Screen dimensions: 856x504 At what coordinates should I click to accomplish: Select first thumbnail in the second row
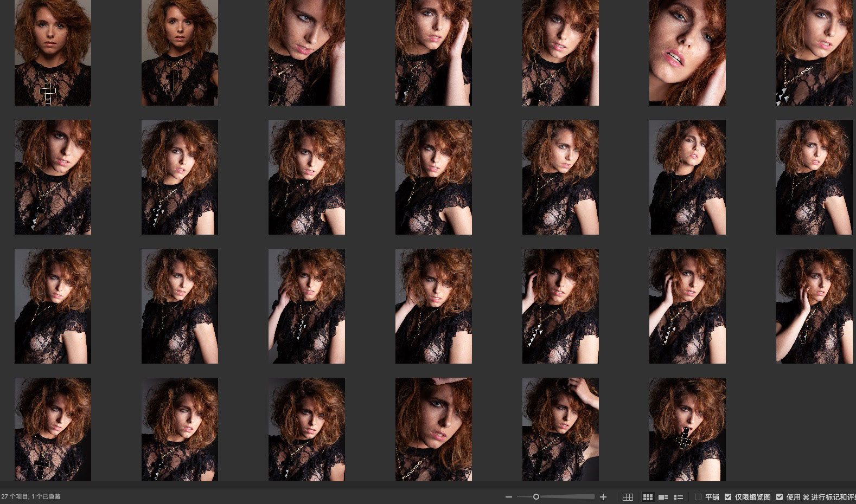tap(53, 177)
